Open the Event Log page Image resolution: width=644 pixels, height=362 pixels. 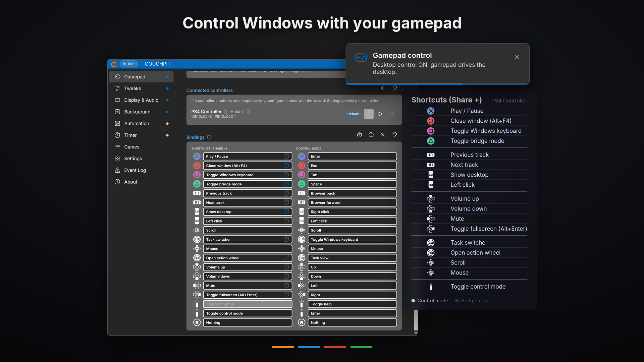141,170
